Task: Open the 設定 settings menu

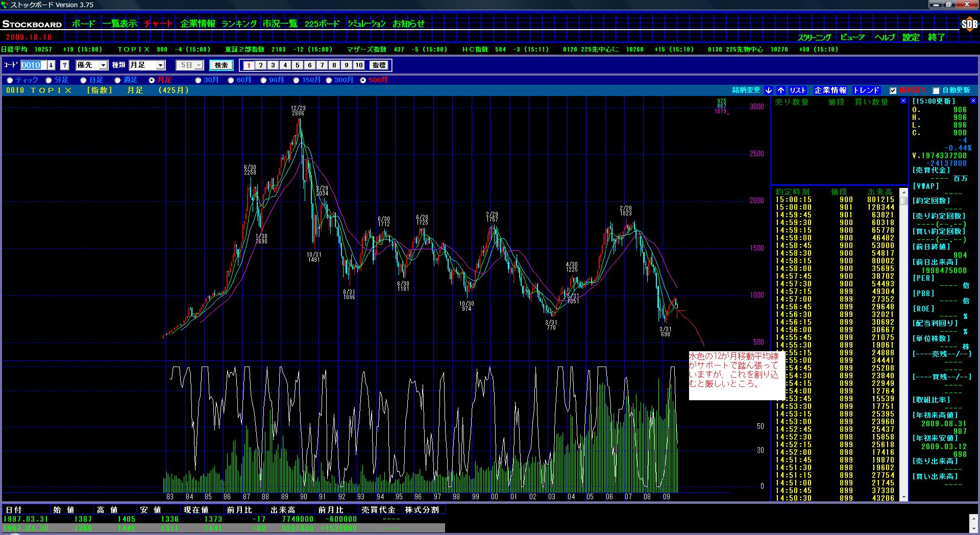Action: point(911,37)
